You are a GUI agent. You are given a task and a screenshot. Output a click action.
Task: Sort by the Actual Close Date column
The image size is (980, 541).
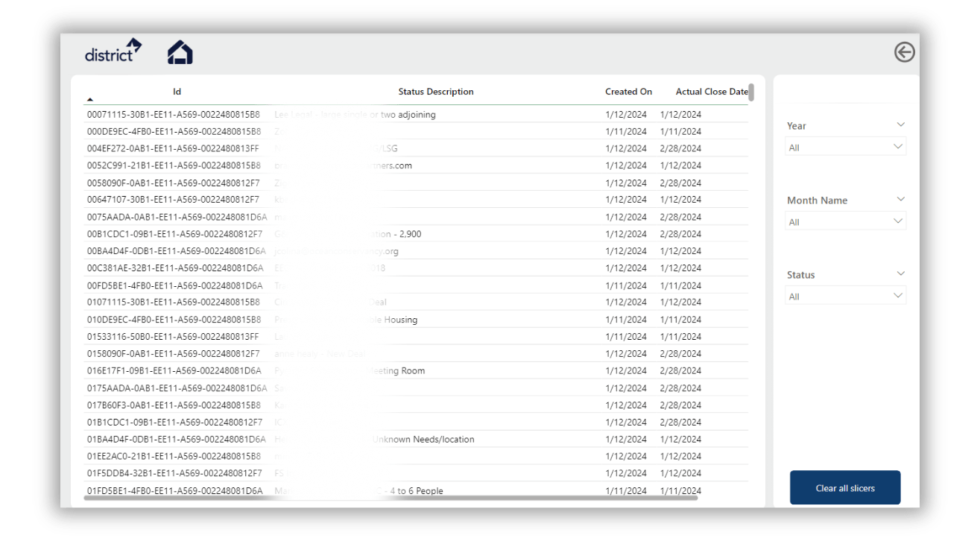tap(711, 91)
